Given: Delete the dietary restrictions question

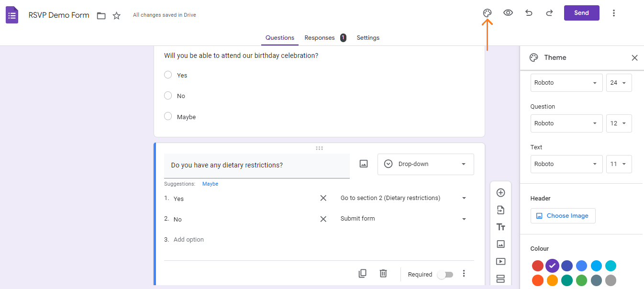Looking at the screenshot, I should 383,273.
